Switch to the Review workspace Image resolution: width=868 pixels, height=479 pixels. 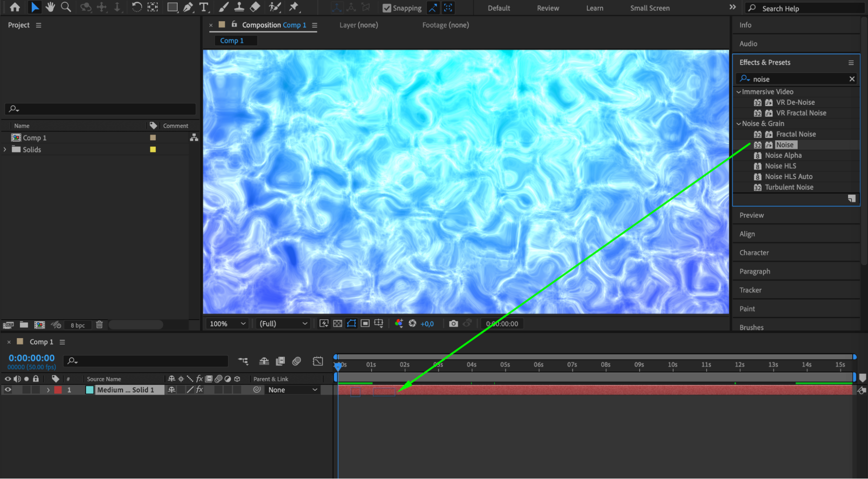548,8
